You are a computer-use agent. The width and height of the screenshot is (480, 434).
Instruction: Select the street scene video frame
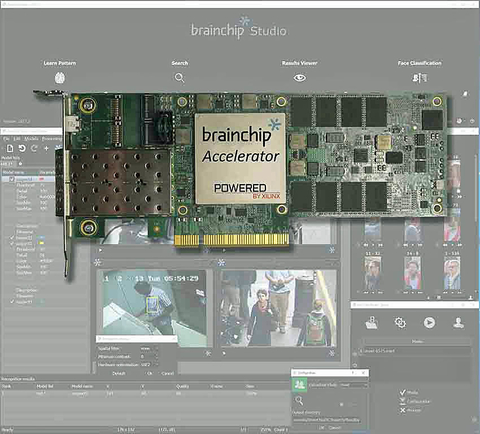pyautogui.click(x=278, y=308)
